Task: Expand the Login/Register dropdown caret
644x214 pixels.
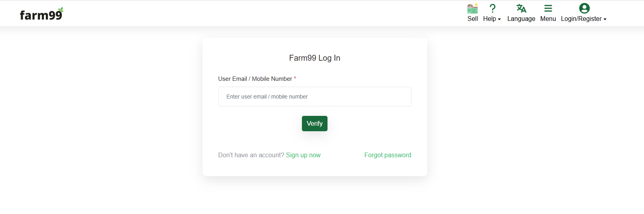Action: pos(605,19)
